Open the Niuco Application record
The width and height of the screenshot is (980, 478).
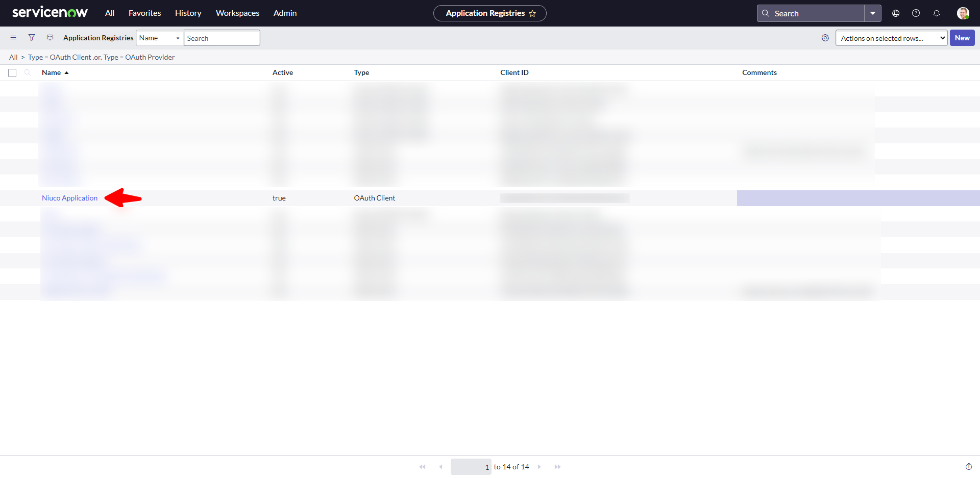tap(69, 198)
